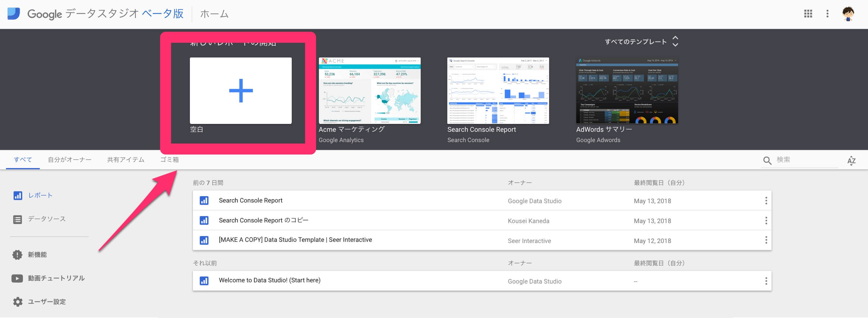This screenshot has height=318, width=868.
Task: Click the データソース list icon
Action: tap(18, 220)
